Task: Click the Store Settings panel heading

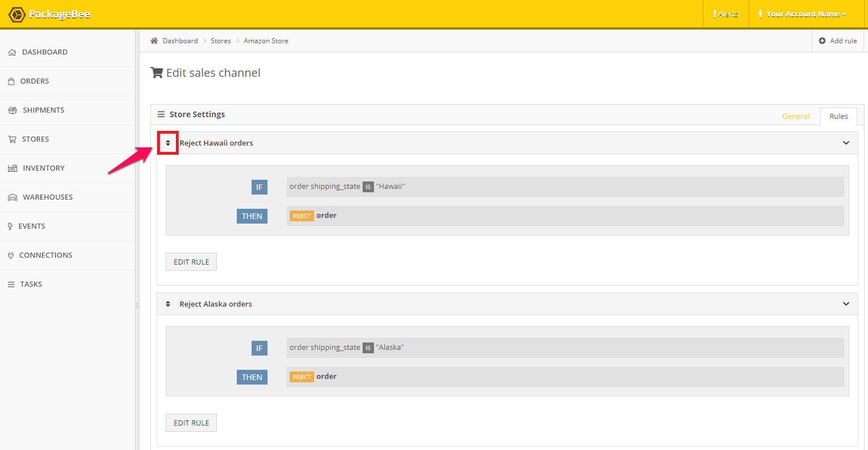Action: coord(197,114)
